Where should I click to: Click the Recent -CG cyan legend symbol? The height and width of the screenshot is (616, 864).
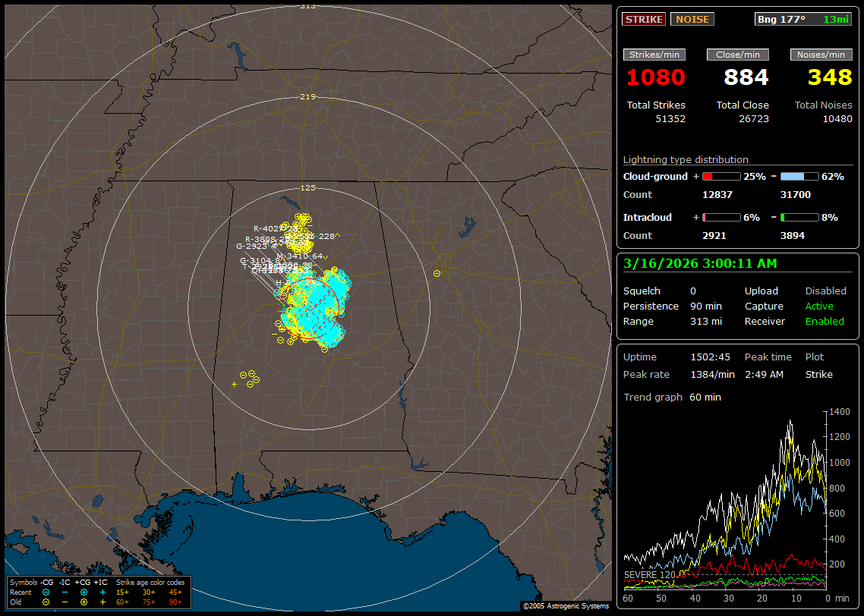pos(46,592)
